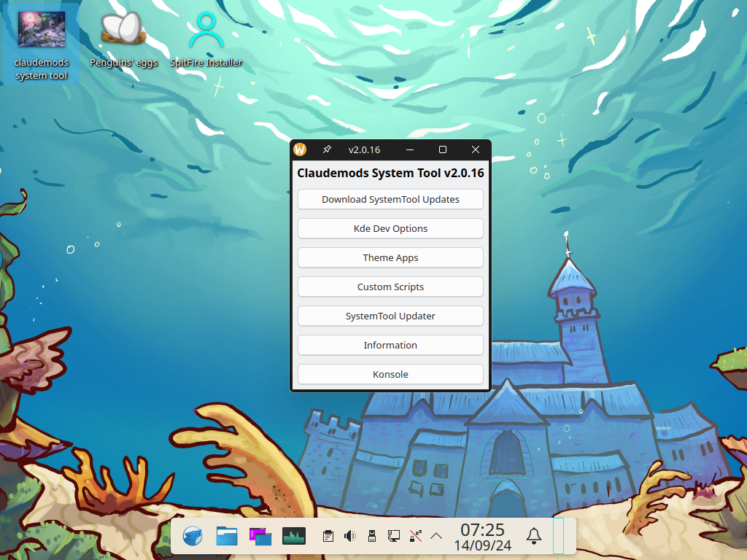Open Penguins' eggs desktop icon
Screen dimensions: 747x560
(x=123, y=40)
